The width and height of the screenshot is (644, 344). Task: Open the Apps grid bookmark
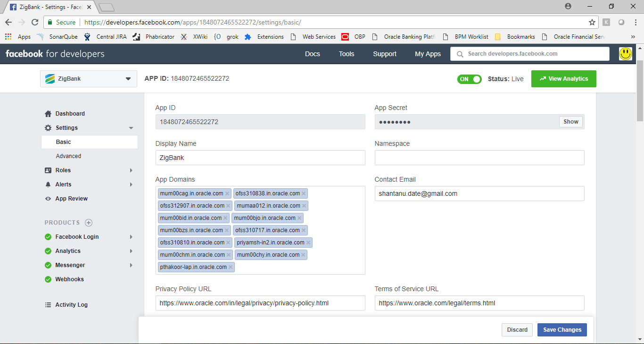18,37
